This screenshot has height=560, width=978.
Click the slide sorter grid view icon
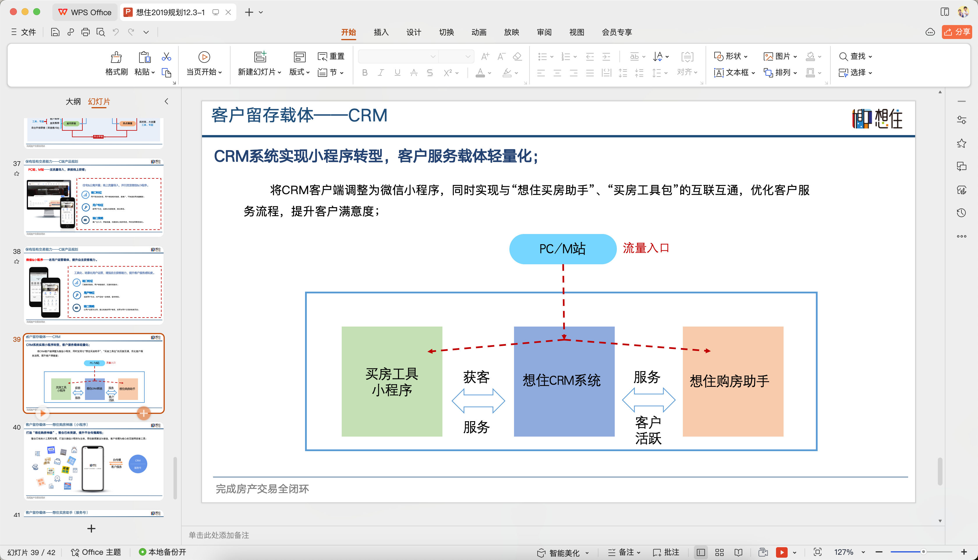(720, 552)
